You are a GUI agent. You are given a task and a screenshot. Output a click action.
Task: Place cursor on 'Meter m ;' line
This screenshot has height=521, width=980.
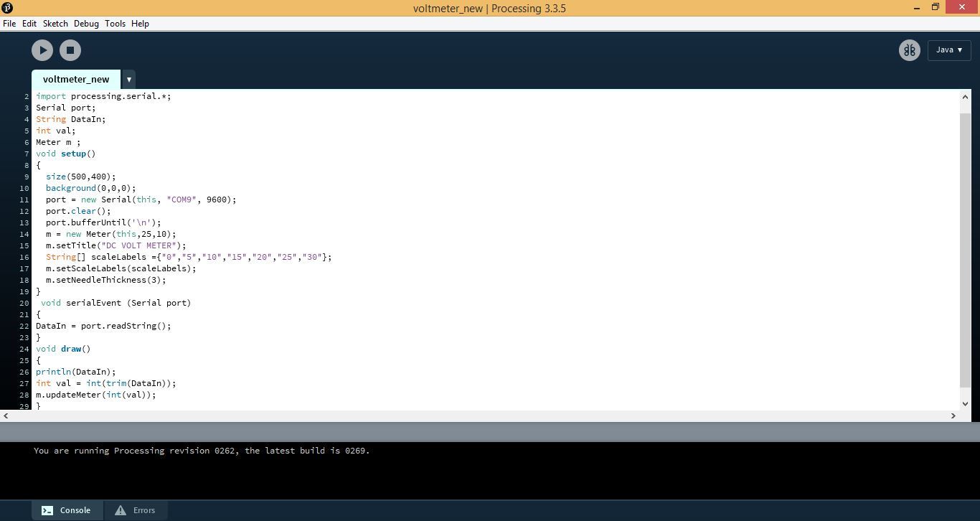[58, 142]
